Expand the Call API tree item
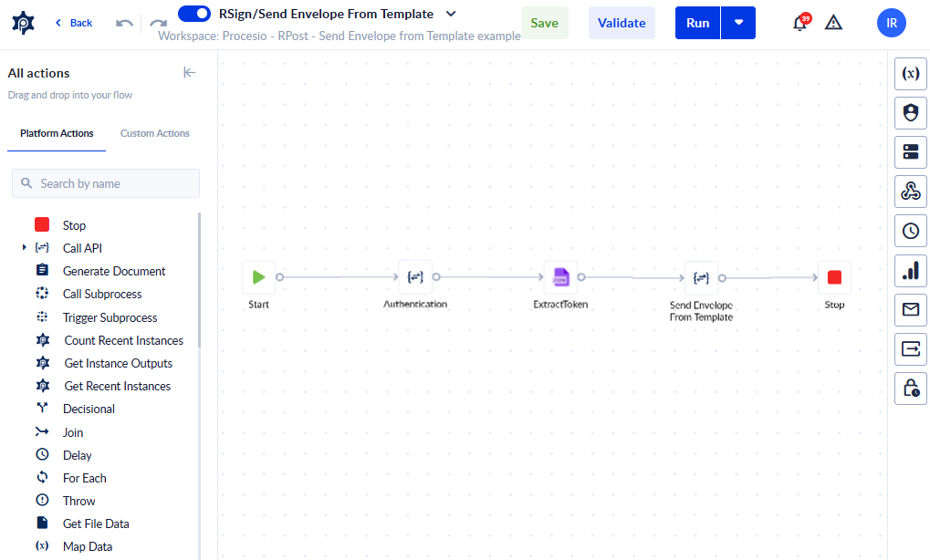 click(x=25, y=247)
